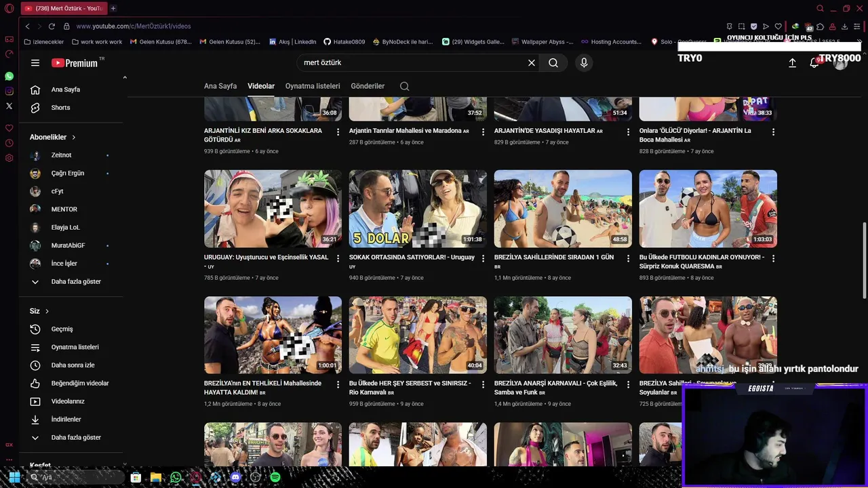This screenshot has width=868, height=488.
Task: Open options for SOKAK ORTASINDA SATIYORLAR video
Action: (484, 258)
